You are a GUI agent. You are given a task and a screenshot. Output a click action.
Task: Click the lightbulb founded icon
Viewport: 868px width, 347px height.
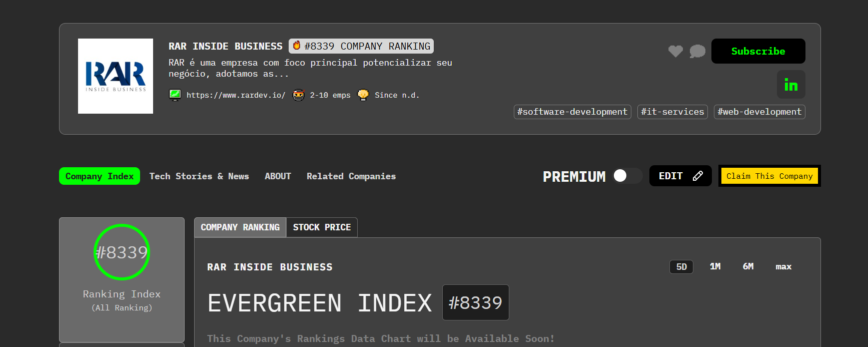363,95
